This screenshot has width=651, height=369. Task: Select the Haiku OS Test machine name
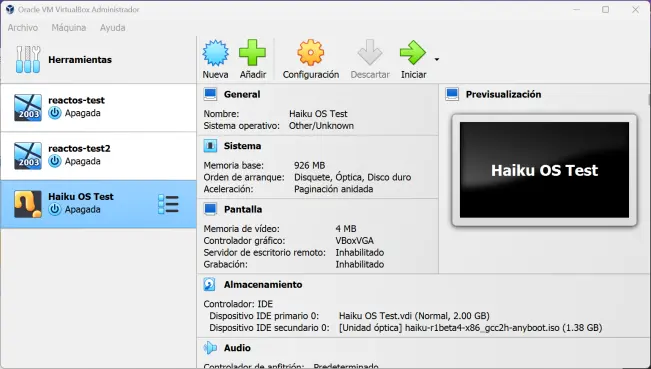click(81, 196)
